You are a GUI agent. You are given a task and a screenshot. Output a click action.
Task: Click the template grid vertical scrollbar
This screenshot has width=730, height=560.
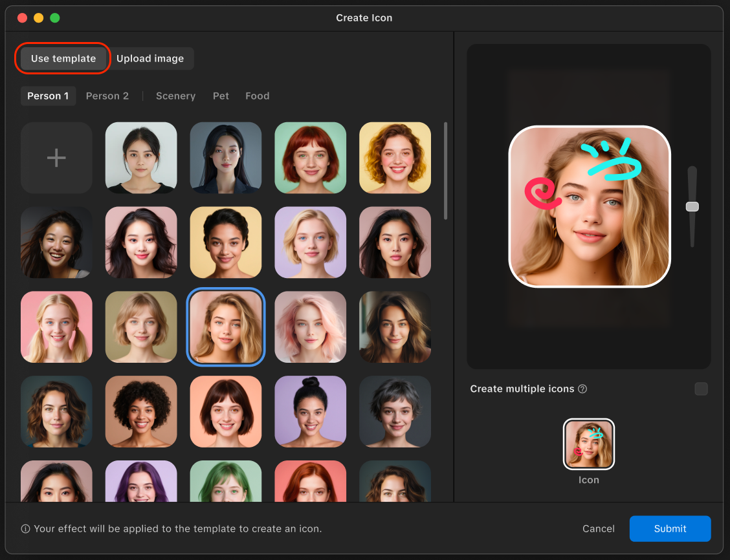point(445,171)
